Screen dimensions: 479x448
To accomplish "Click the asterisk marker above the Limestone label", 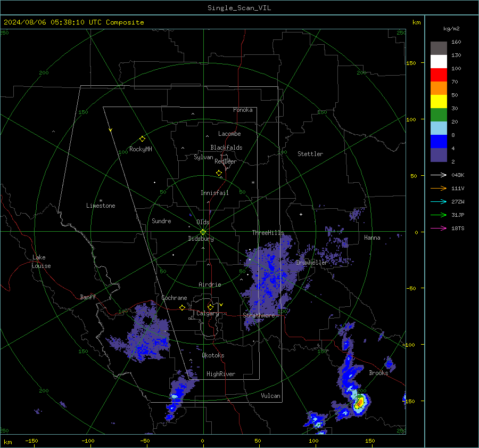I will (101, 201).
